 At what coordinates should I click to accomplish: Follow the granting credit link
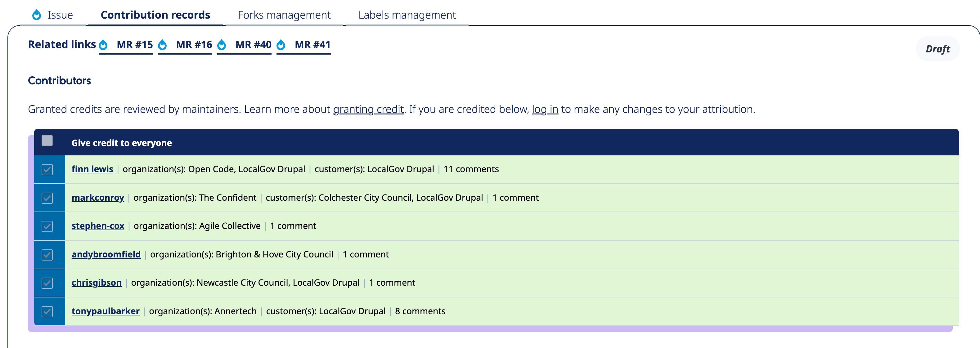pos(368,109)
